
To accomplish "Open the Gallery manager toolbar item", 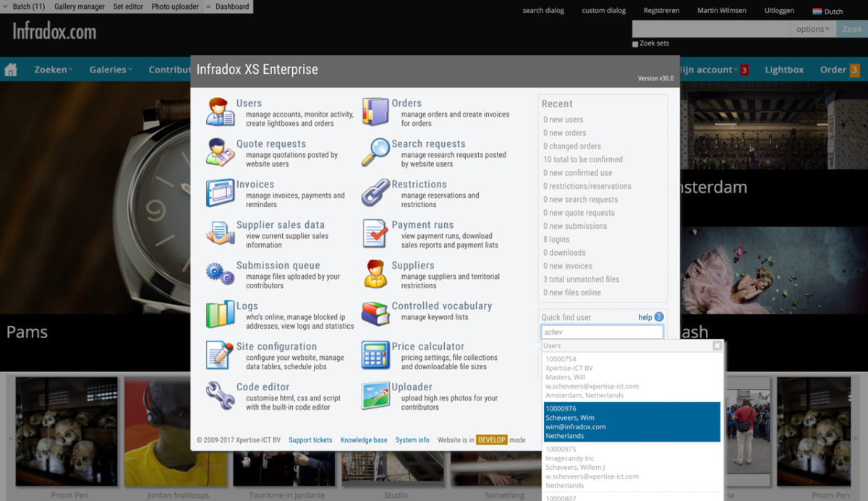I will point(80,7).
